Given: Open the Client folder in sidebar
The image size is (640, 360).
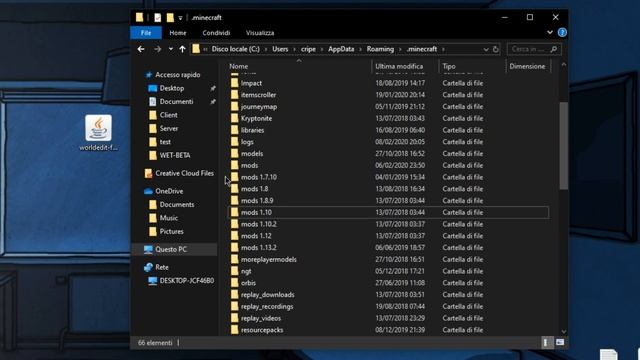Looking at the screenshot, I should coord(168,115).
